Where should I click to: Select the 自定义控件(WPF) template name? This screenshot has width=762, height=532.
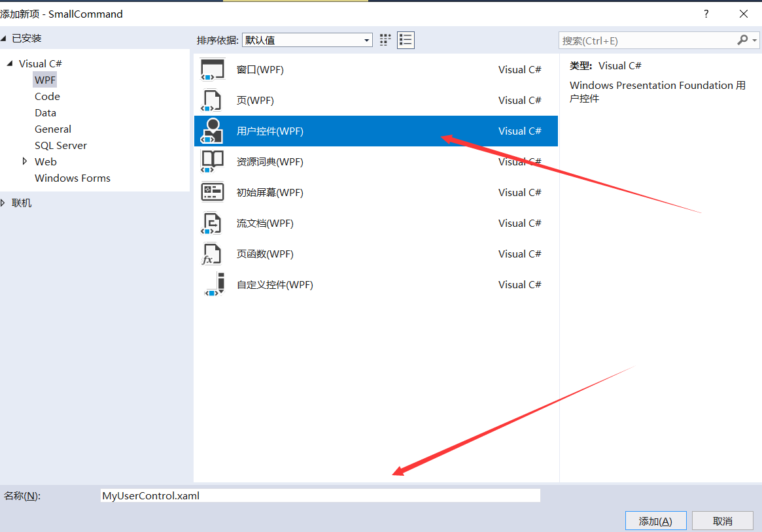point(275,284)
